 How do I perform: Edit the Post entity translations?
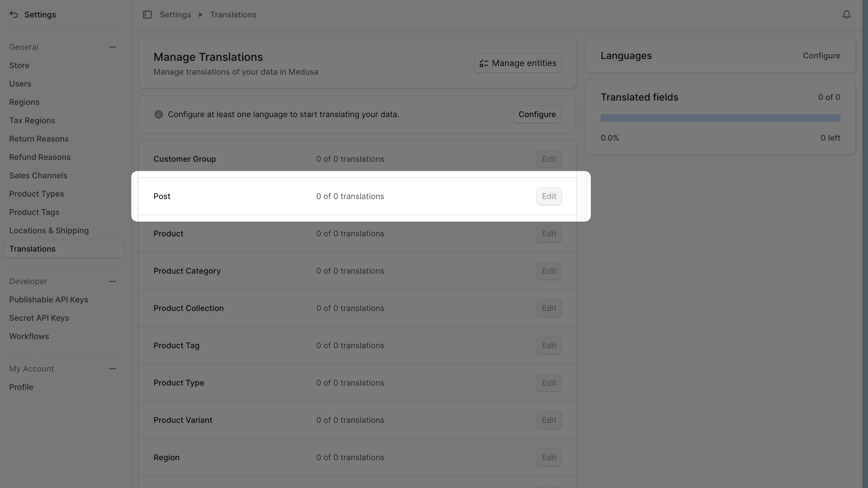pos(549,196)
